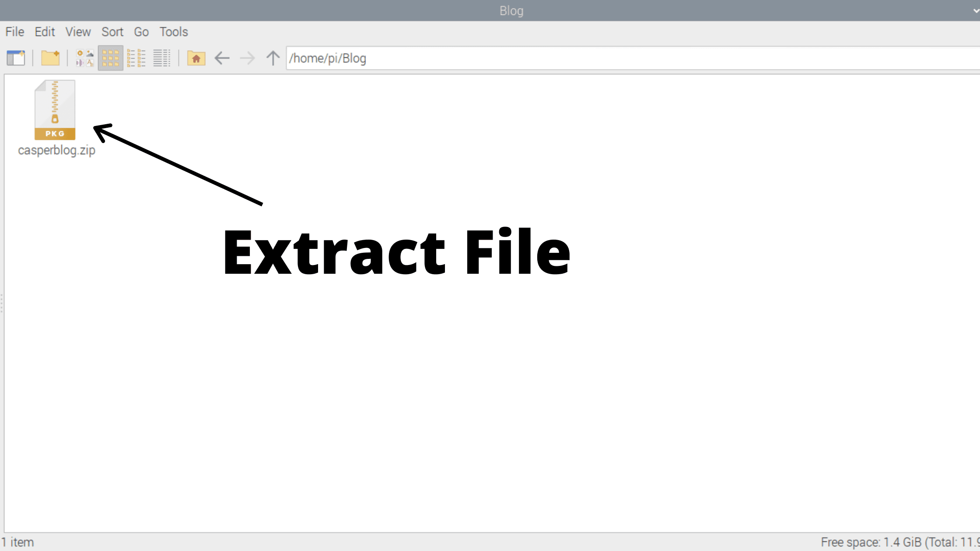Open the File menu
The height and width of the screenshot is (551, 980).
coord(14,31)
